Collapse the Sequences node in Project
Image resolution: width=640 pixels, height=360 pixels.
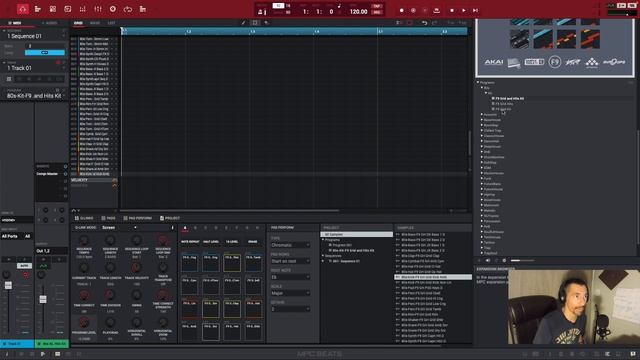coord(323,256)
